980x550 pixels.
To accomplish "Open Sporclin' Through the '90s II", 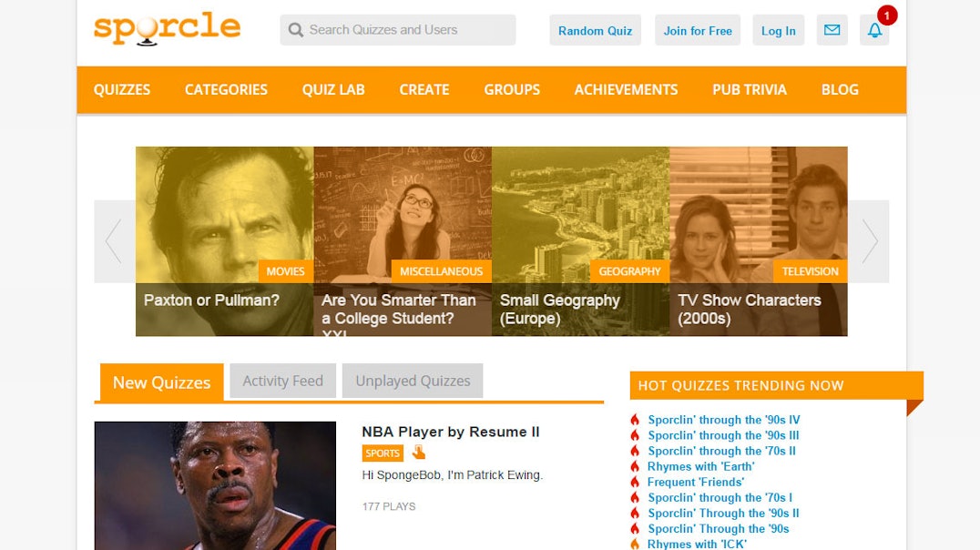I will 723,514.
